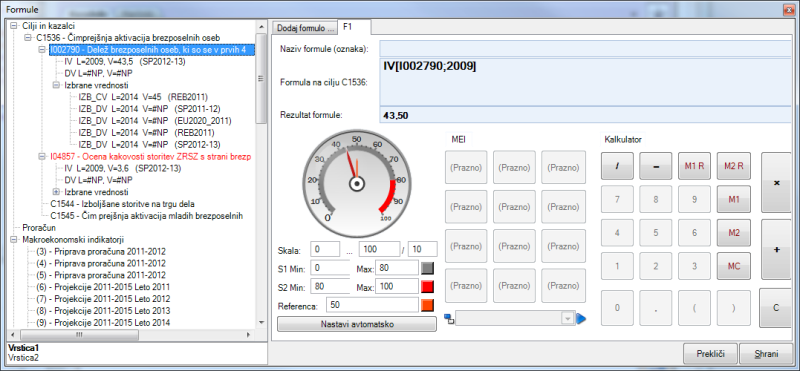The image size is (800, 371).
Task: Click the close parenthesis calculator key
Action: point(734,308)
